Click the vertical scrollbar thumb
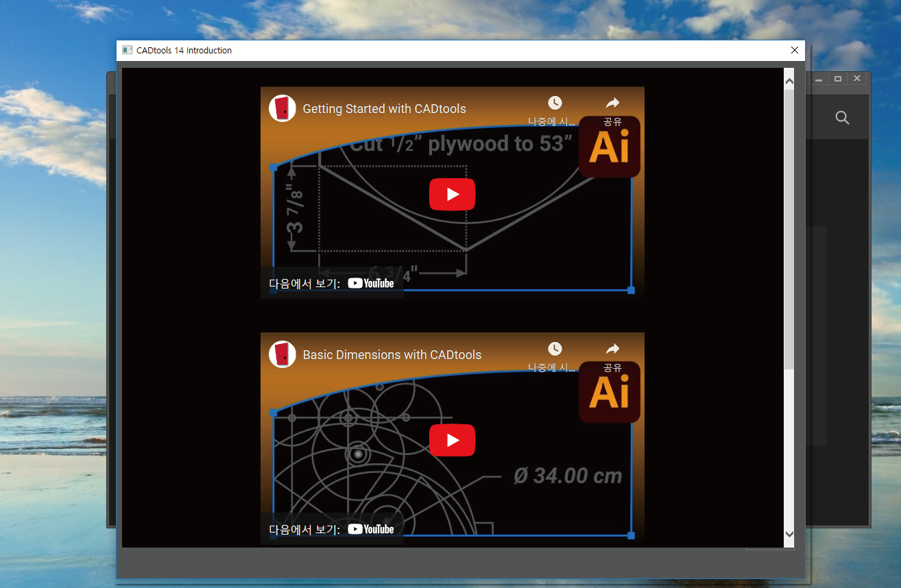The height and width of the screenshot is (588, 901). pyautogui.click(x=789, y=230)
